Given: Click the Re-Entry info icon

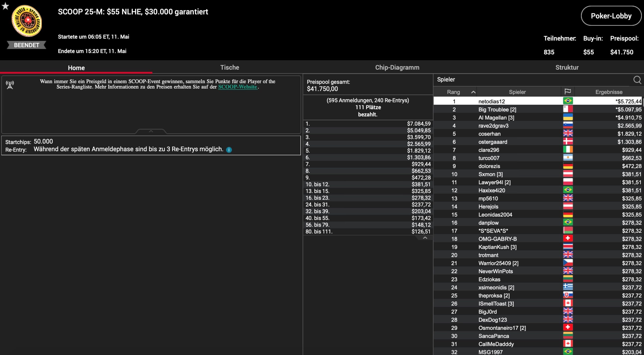Looking at the screenshot, I should click(229, 150).
